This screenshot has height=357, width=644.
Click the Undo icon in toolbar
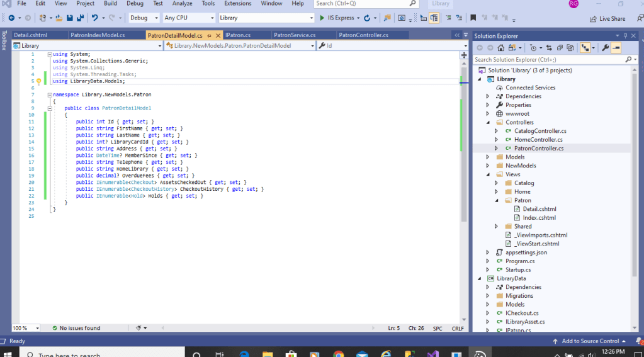(x=94, y=18)
